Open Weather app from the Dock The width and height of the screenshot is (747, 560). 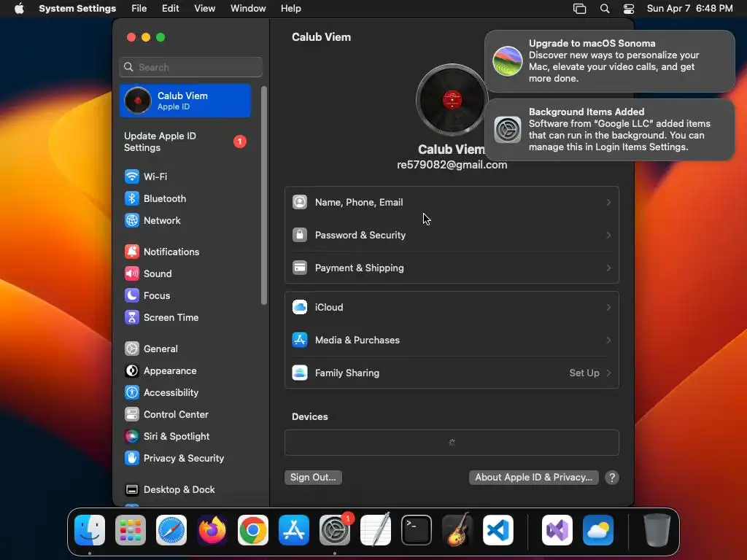point(598,530)
